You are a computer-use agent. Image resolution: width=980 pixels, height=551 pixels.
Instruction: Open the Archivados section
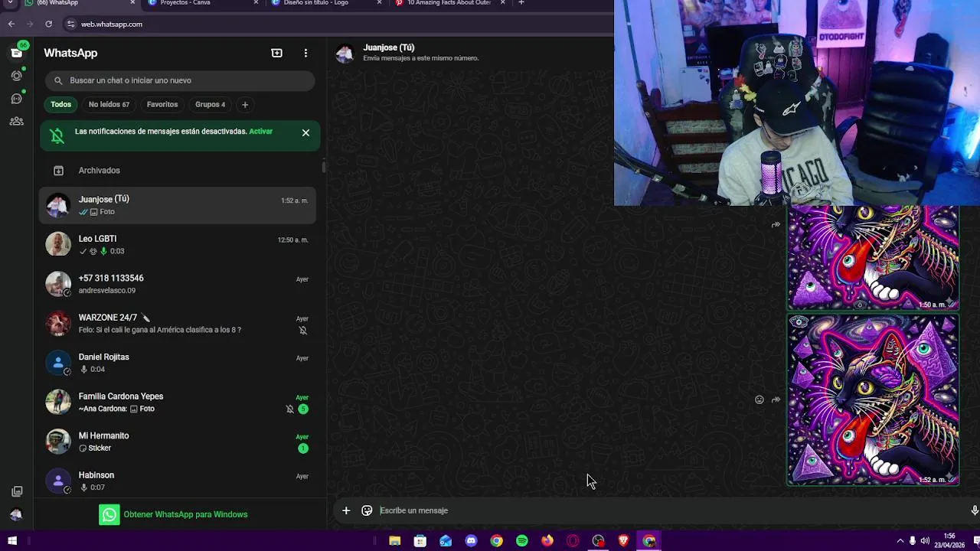pos(178,170)
